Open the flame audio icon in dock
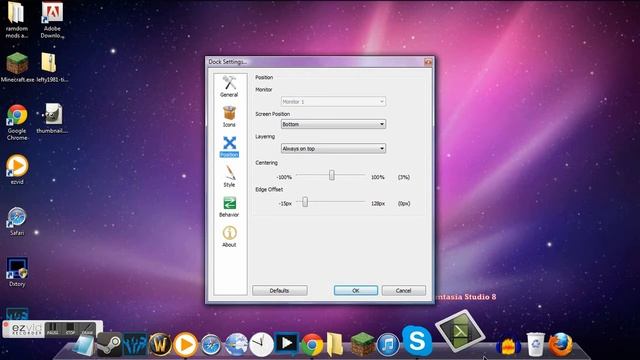 tap(508, 347)
